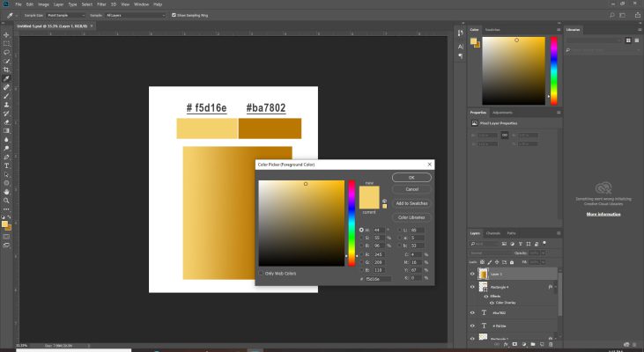
Task: Select the Hand tool
Action: (x=7, y=190)
